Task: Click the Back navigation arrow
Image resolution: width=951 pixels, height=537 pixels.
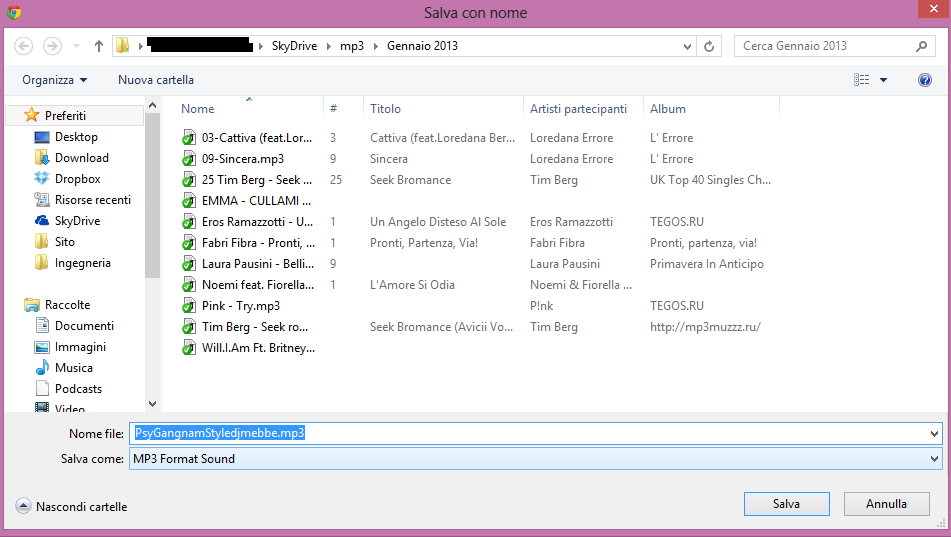Action: pos(24,46)
